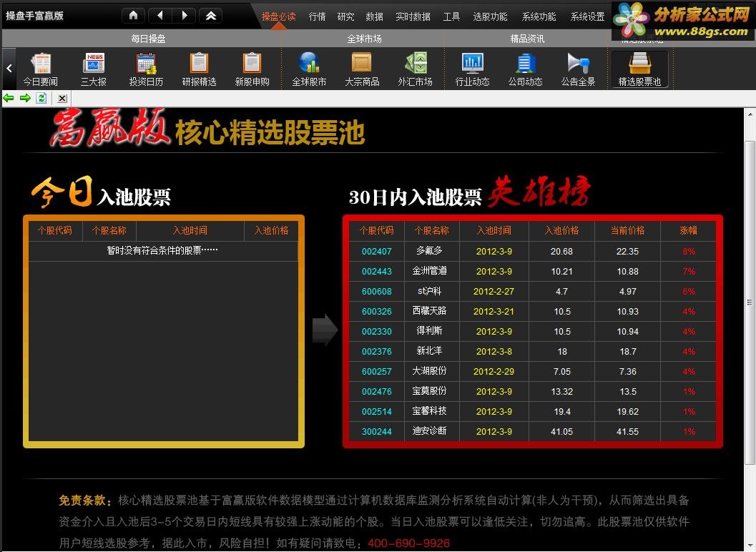Click stock code 600257
Viewport: 756px width, 552px height.
click(376, 372)
